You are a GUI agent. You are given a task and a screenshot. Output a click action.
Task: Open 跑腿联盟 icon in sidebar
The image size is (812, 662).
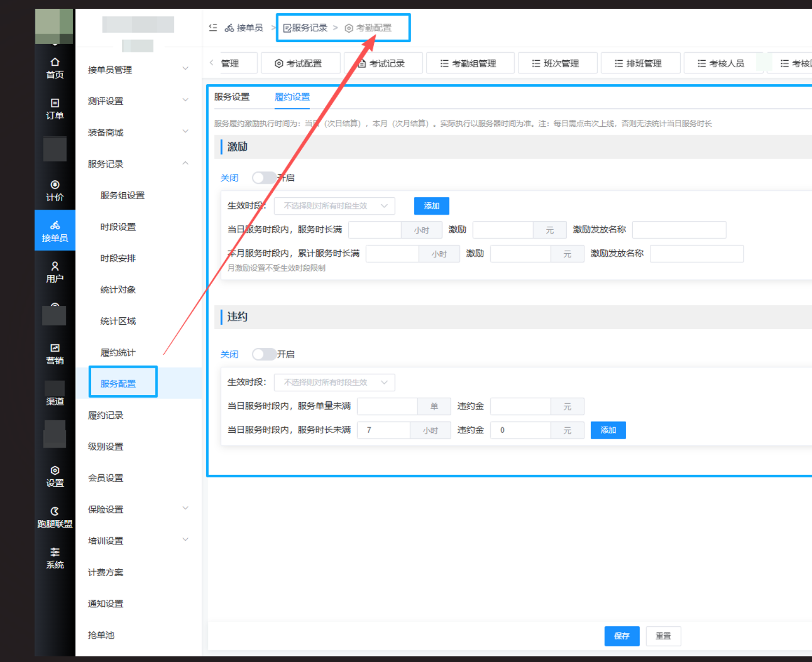tap(55, 517)
